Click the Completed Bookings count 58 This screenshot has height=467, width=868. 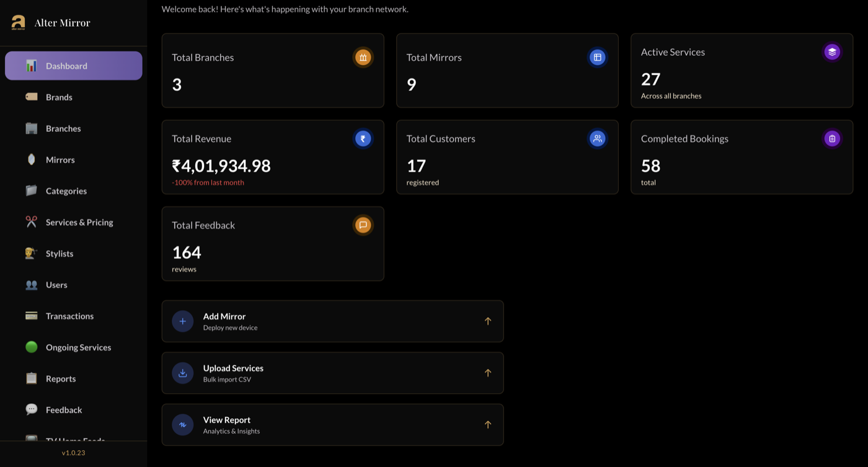[x=651, y=166]
